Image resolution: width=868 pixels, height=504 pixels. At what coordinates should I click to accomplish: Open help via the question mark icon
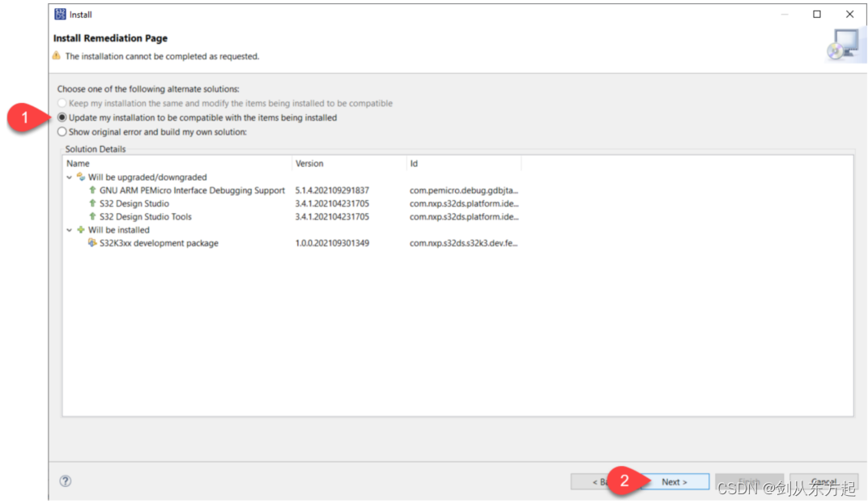[66, 481]
